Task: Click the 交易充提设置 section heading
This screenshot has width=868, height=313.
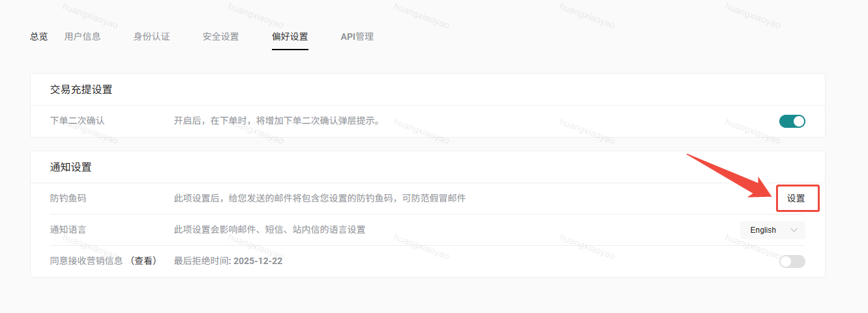Action: point(81,90)
